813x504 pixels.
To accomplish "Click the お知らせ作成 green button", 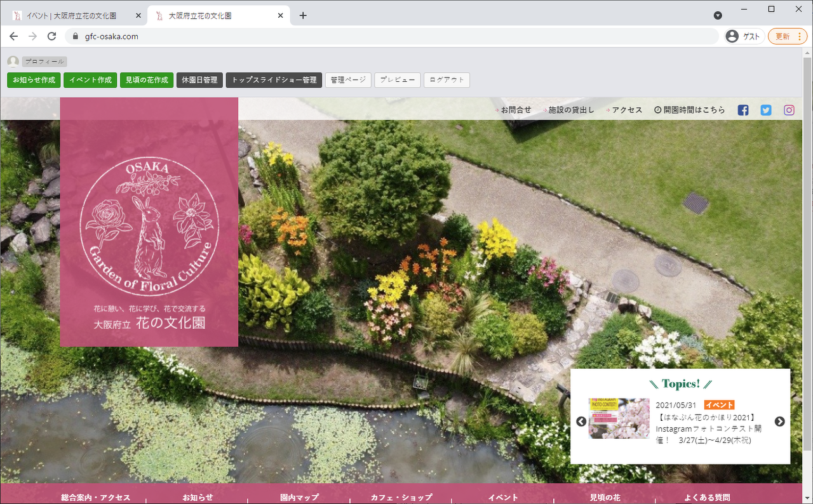I will click(34, 80).
